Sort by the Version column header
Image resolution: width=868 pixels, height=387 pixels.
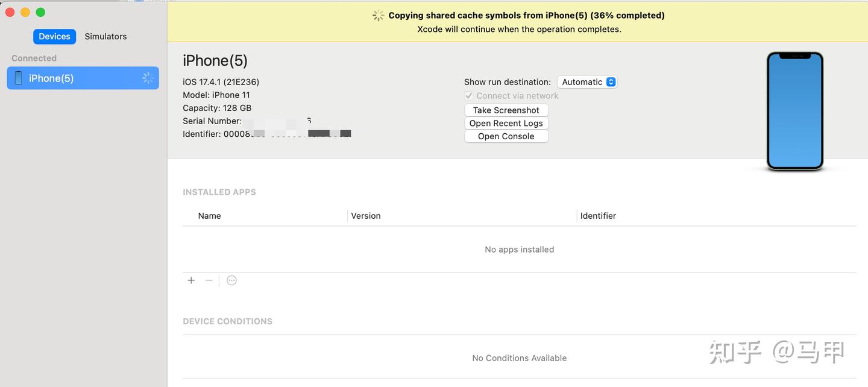coord(366,216)
